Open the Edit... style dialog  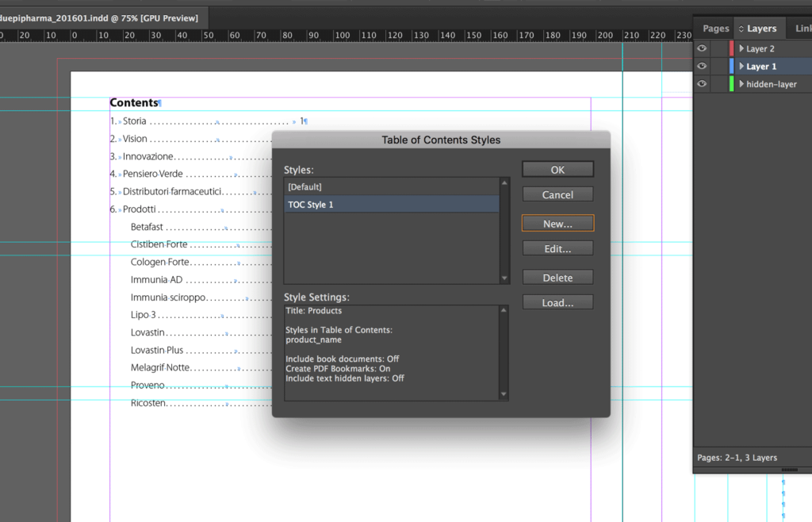(x=557, y=248)
